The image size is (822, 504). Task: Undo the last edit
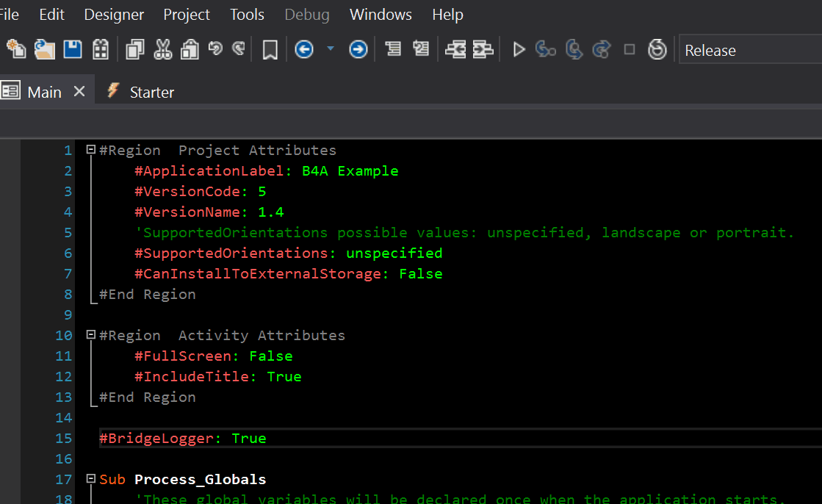[217, 48]
